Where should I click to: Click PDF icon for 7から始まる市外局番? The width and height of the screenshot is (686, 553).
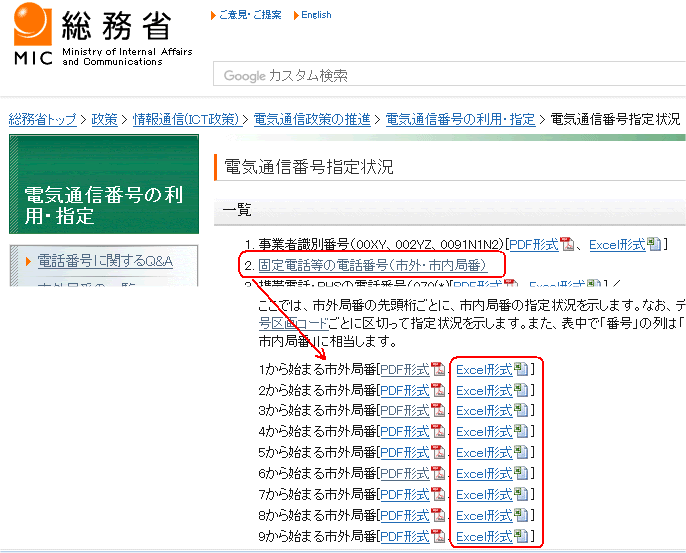[x=438, y=494]
